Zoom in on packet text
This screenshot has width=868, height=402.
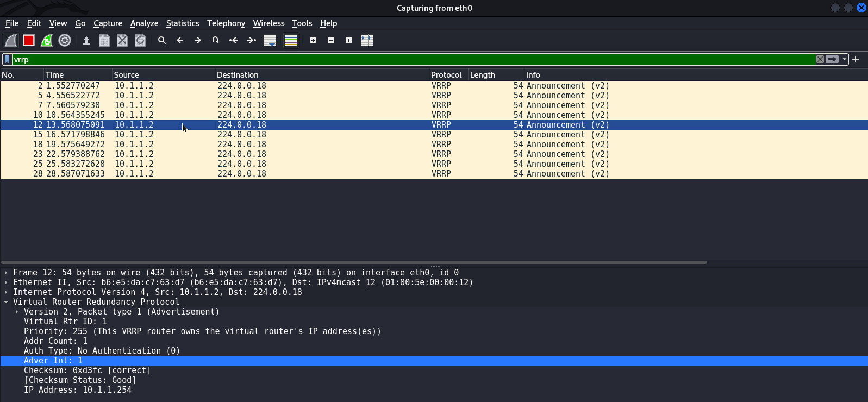313,40
